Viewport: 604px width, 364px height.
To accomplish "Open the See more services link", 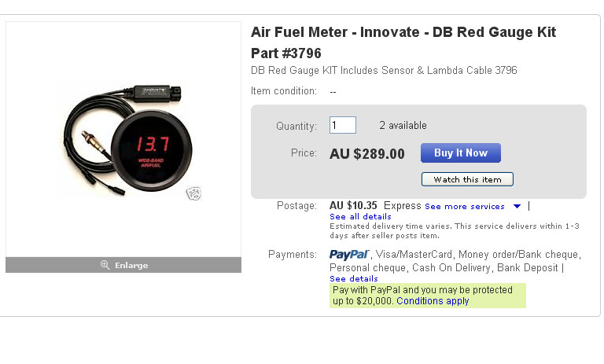I will click(465, 207).
